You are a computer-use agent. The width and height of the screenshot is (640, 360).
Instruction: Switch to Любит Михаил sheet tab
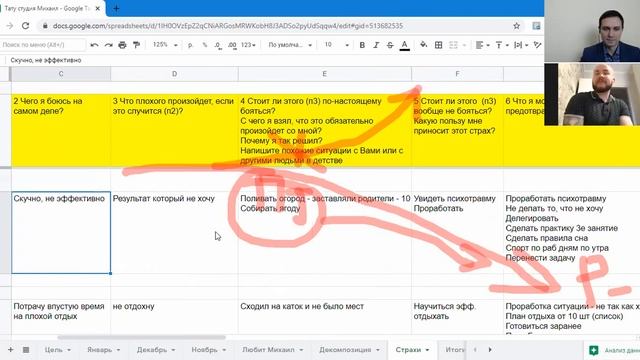pos(273,350)
